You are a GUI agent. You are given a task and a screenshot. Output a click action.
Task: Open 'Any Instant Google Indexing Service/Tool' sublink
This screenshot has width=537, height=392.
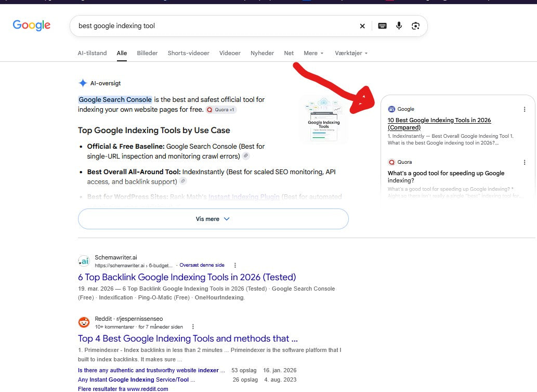click(x=136, y=380)
